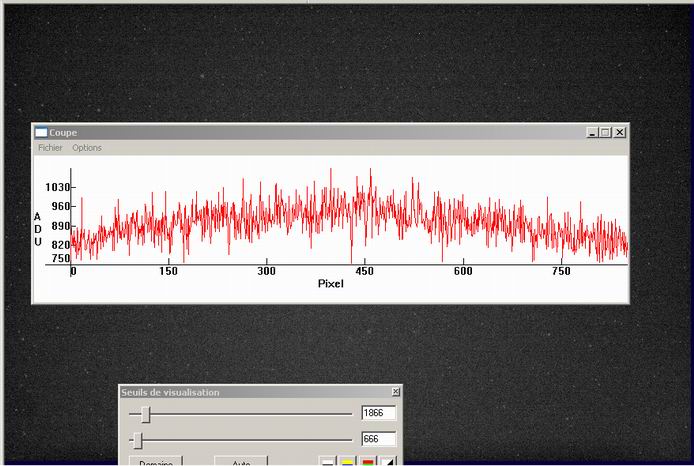Click the 450 tick label on Pixel axis

(x=365, y=271)
